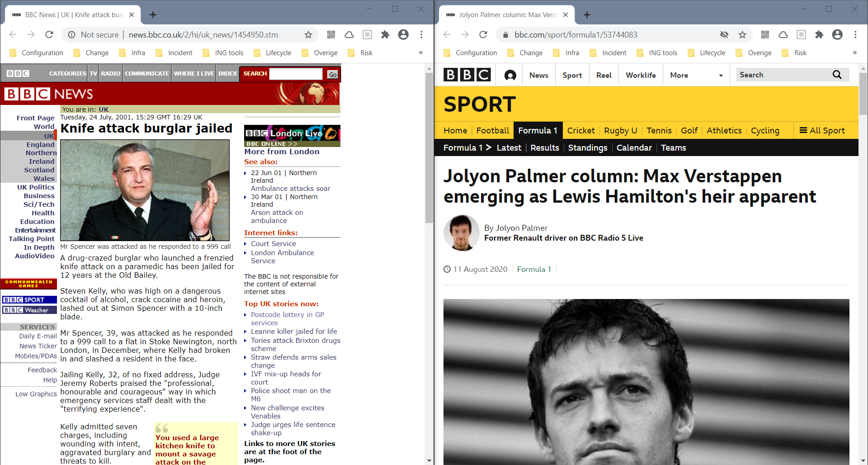Open Extensions puzzle icon in left browser

(385, 35)
